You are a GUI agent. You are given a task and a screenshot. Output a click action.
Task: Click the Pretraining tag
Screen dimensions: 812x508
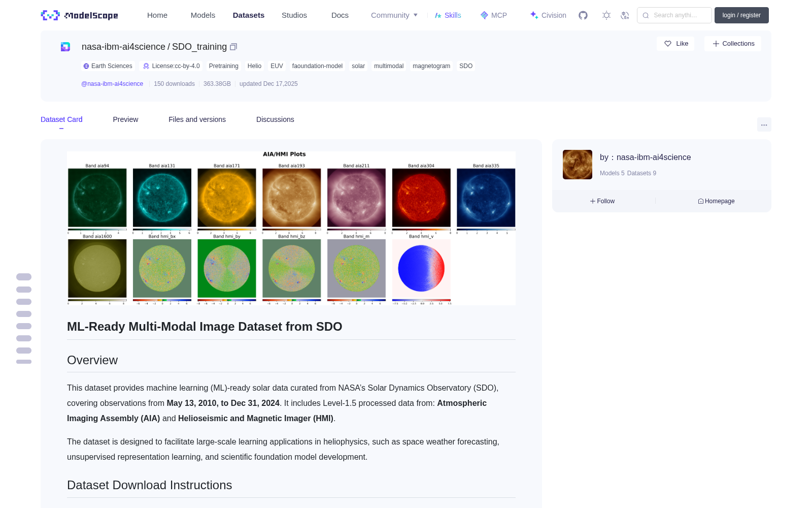223,66
